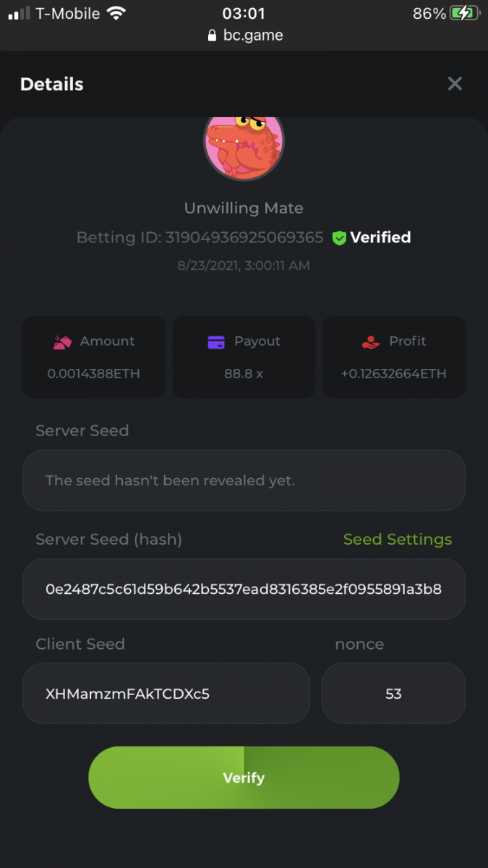Tap the battery icon in status bar
This screenshot has height=868, width=488.
pos(463,13)
